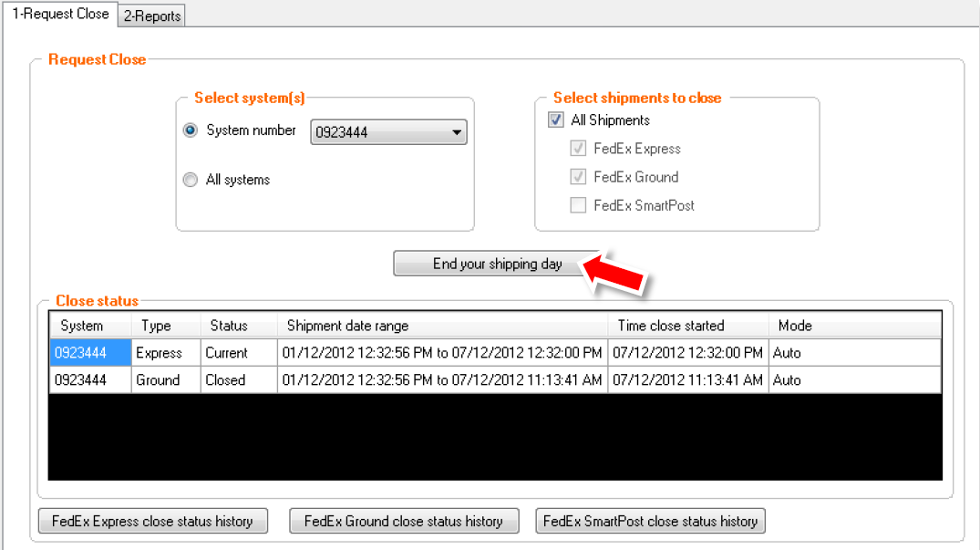Toggle the FedEx Ground checkbox
The width and height of the screenshot is (980, 550).
tap(578, 177)
